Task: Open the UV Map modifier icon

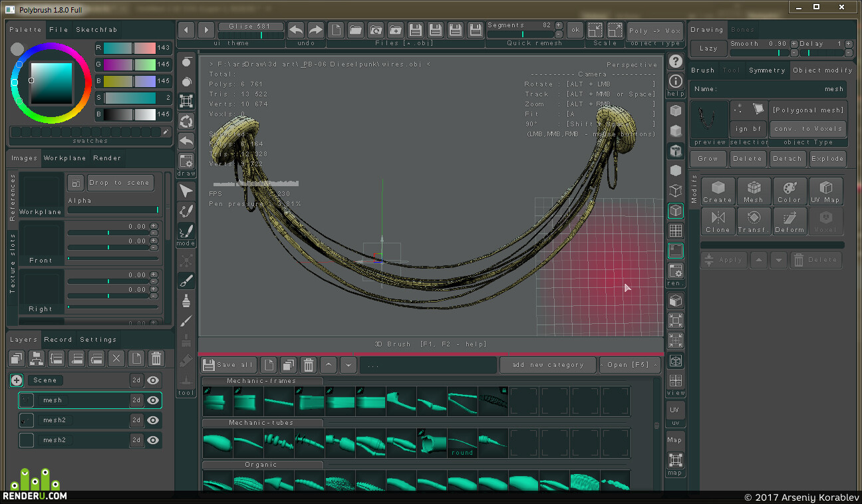Action: click(x=825, y=191)
